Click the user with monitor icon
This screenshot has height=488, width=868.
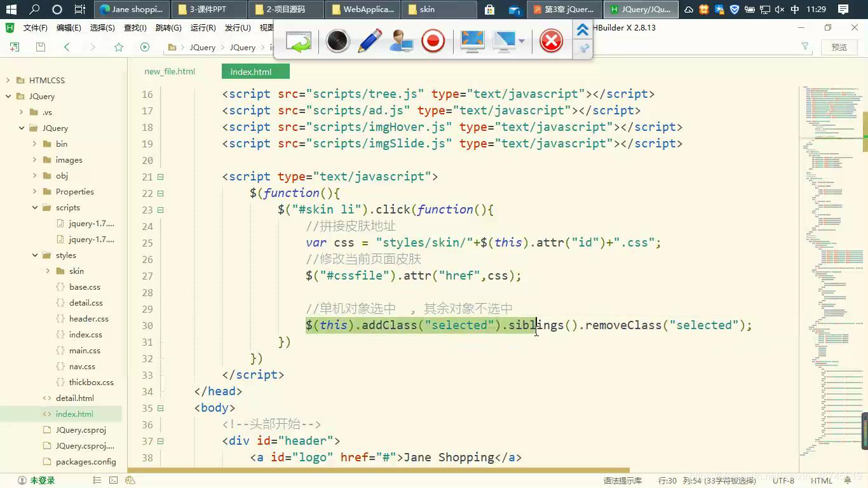[402, 41]
